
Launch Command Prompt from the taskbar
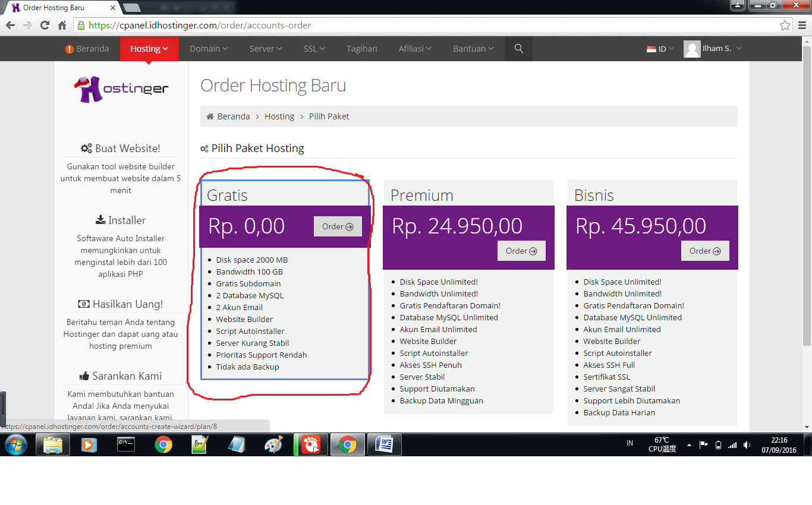click(x=126, y=444)
